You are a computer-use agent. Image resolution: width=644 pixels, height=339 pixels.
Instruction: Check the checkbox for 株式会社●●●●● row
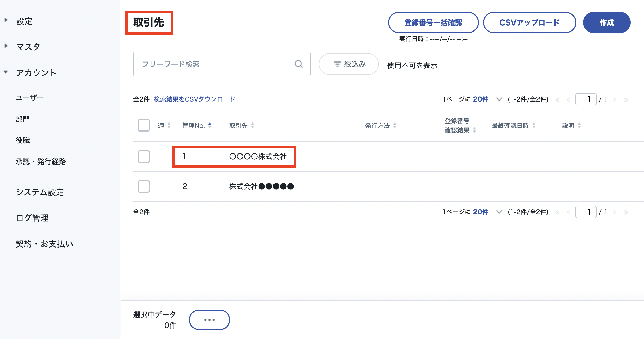tap(144, 187)
